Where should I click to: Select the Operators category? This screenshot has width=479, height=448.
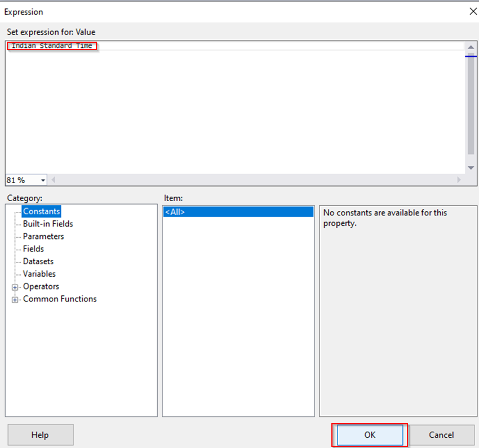coord(41,286)
